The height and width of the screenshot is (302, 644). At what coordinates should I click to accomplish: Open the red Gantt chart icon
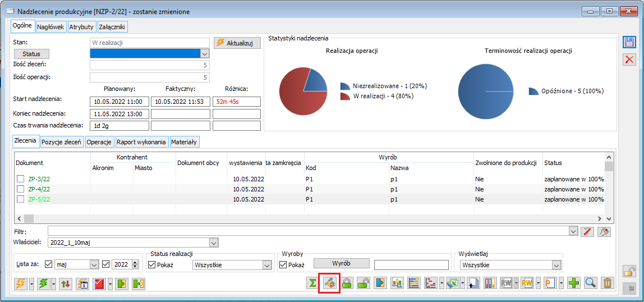431,283
